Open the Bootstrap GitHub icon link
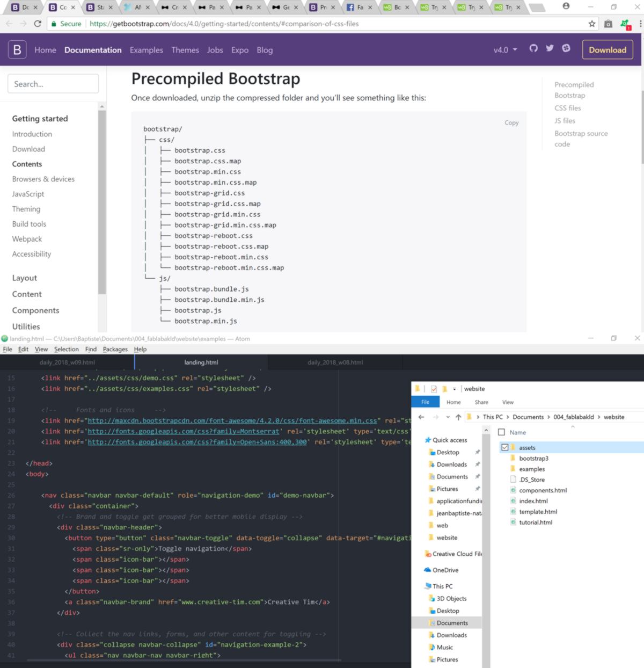This screenshot has height=668, width=644. (x=533, y=48)
